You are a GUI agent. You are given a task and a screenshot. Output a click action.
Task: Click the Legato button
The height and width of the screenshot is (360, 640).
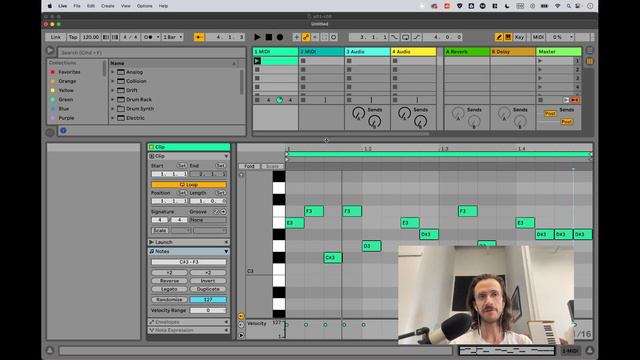pos(169,289)
